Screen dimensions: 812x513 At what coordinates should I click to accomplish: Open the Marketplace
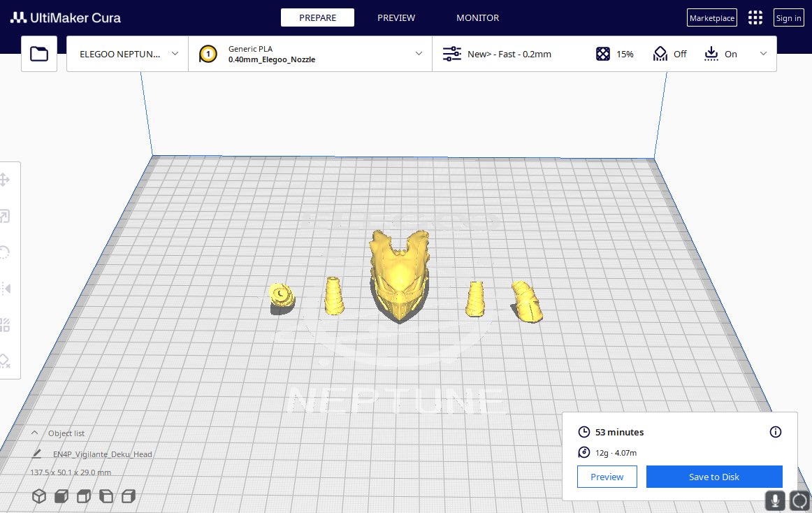tap(712, 17)
